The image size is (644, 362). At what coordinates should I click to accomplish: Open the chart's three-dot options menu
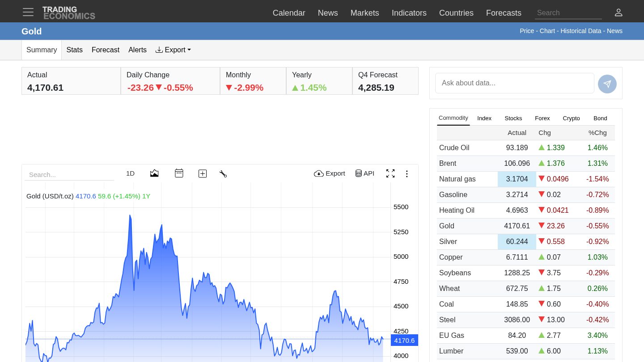(x=407, y=173)
